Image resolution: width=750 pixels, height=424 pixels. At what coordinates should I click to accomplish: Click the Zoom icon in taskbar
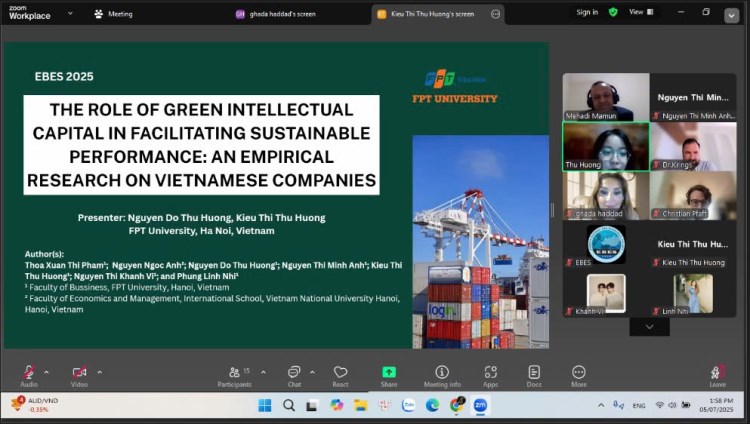(480, 405)
